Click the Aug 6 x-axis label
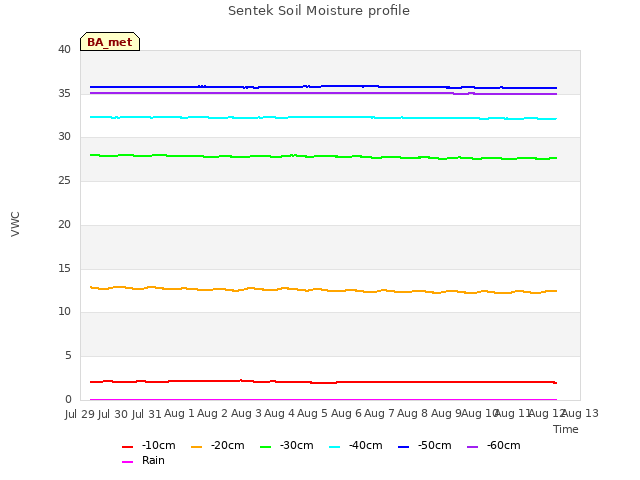 click(346, 413)
